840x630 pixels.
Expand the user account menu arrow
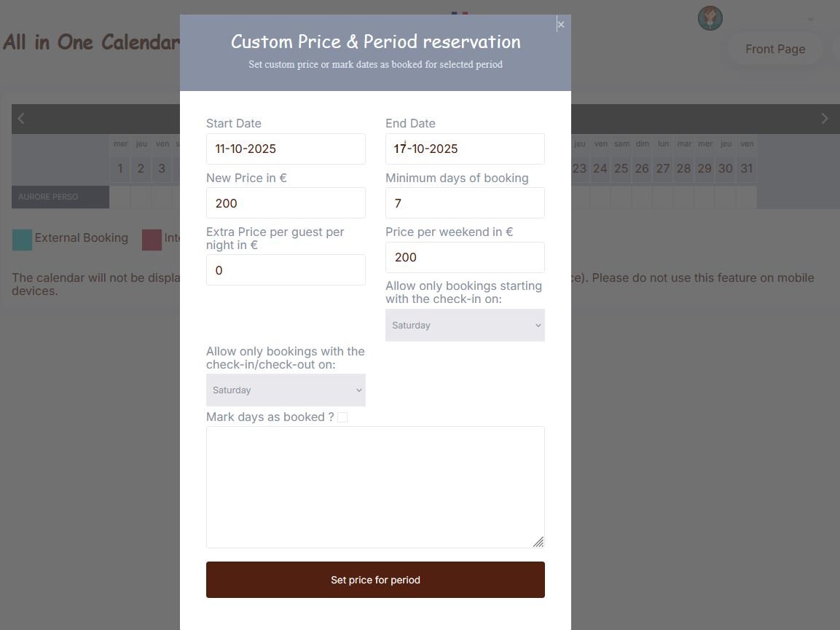point(810,20)
